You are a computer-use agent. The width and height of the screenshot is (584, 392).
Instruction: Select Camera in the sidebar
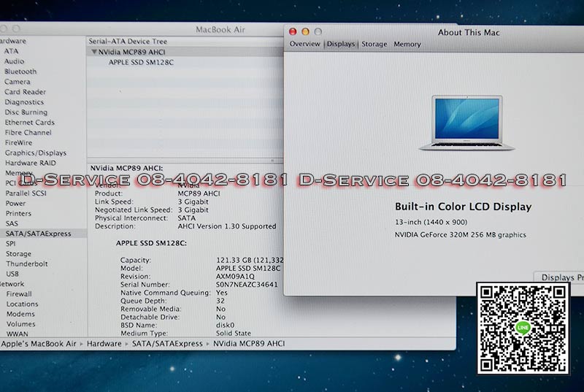coord(17,82)
